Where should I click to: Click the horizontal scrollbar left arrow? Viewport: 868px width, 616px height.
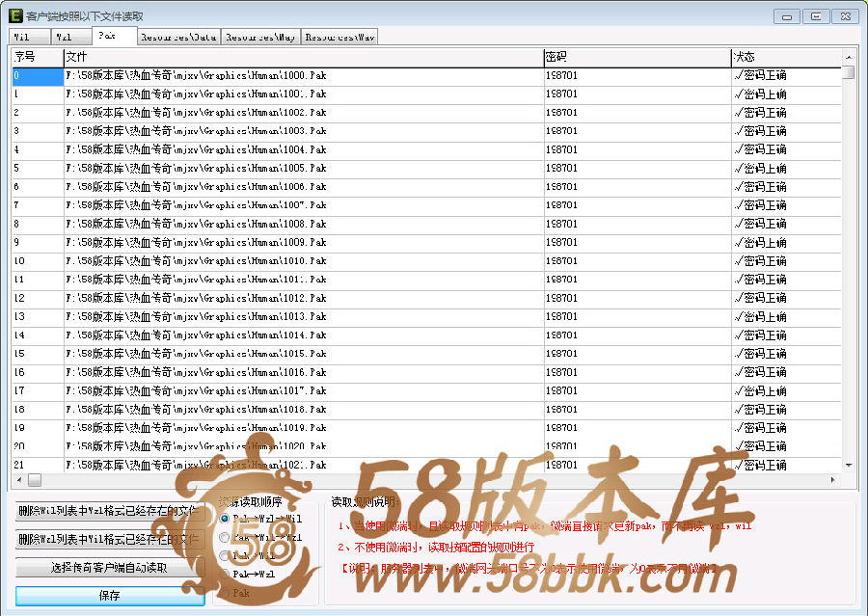19,480
